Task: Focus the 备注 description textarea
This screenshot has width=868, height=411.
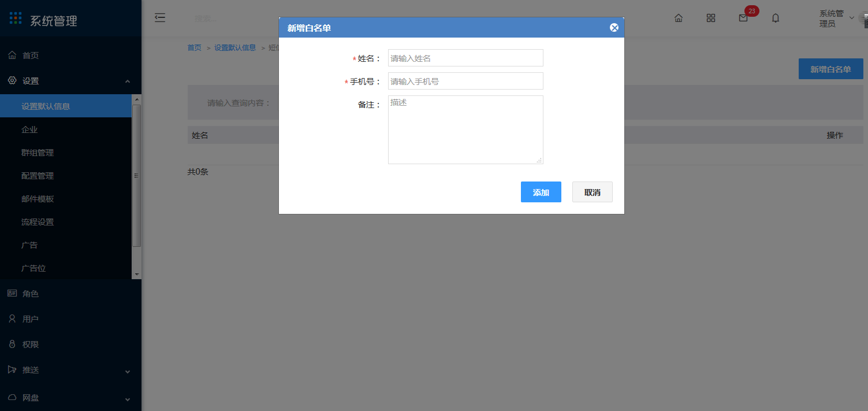Action: tap(465, 129)
